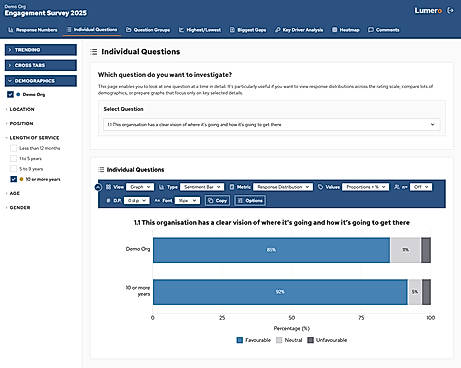Change the Metric Response Distribution dropdown
461x368 pixels.
coord(283,187)
